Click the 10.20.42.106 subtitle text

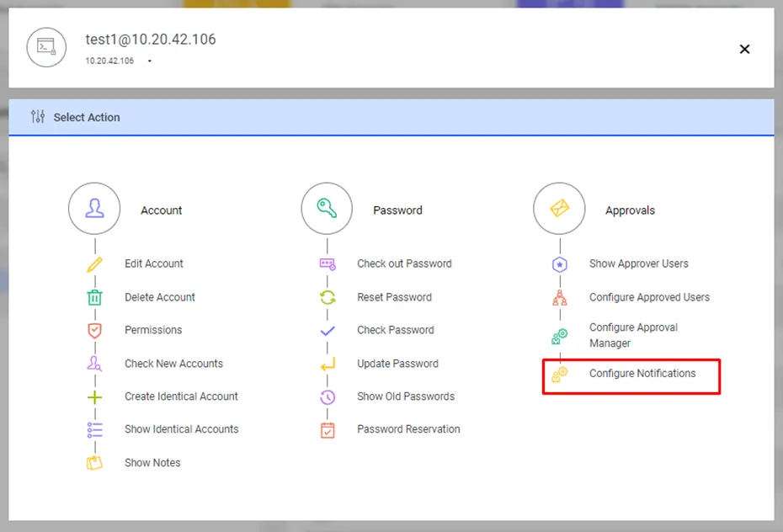(x=109, y=61)
